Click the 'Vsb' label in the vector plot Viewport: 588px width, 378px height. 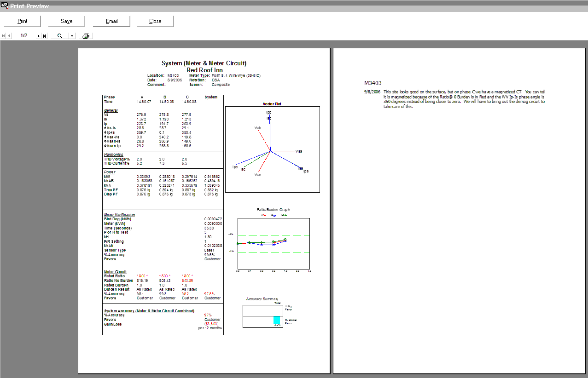(258, 128)
